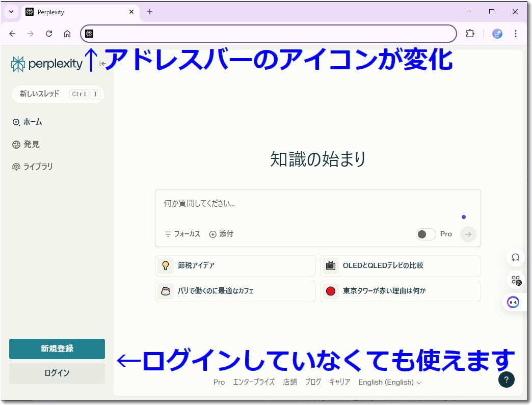Click the grid apps icon on right edge

coord(516,280)
